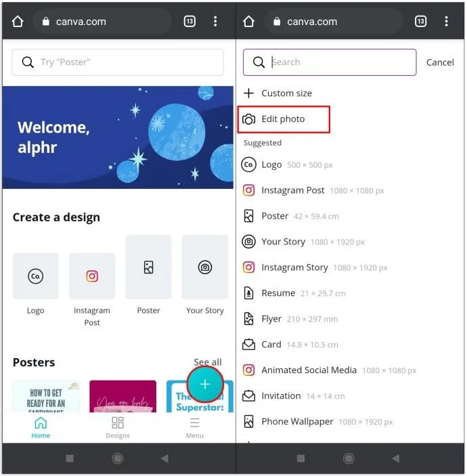Screen dimensions: 467x476
Task: Click the canva.com address bar in right screen
Action: click(x=334, y=22)
